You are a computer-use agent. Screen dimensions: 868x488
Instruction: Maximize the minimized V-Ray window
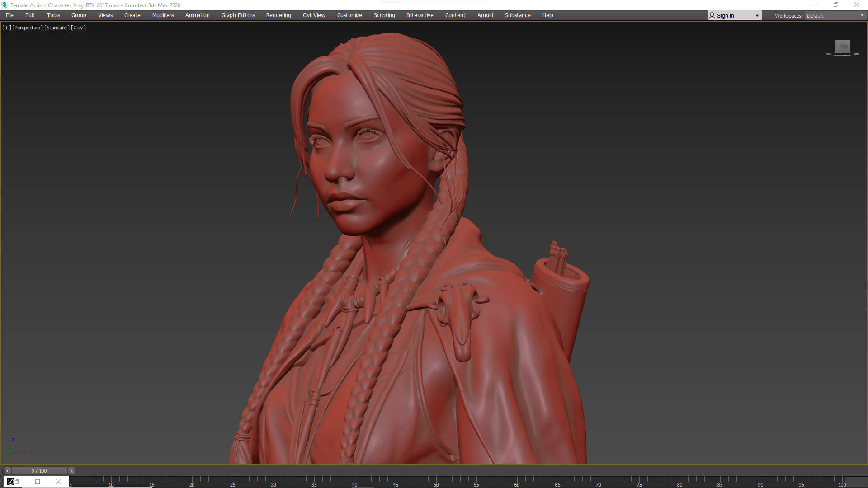point(38,482)
